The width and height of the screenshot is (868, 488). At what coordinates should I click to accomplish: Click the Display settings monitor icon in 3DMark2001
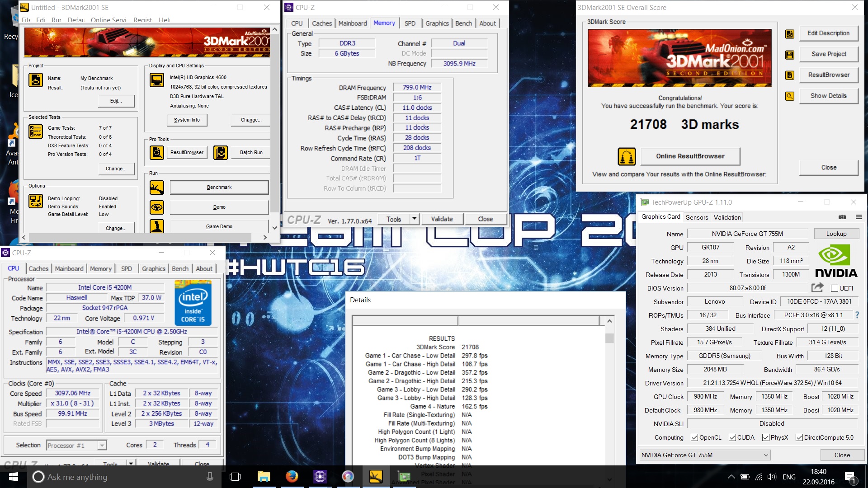pyautogui.click(x=157, y=80)
